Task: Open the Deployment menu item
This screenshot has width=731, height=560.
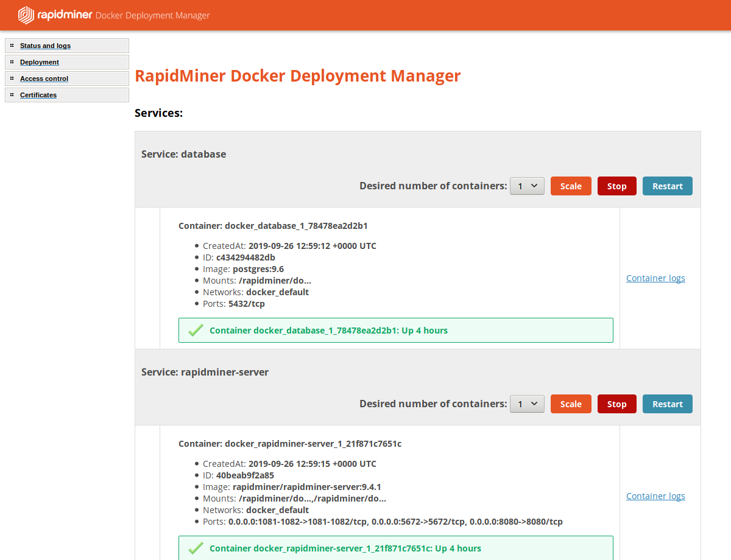Action: pyautogui.click(x=40, y=62)
